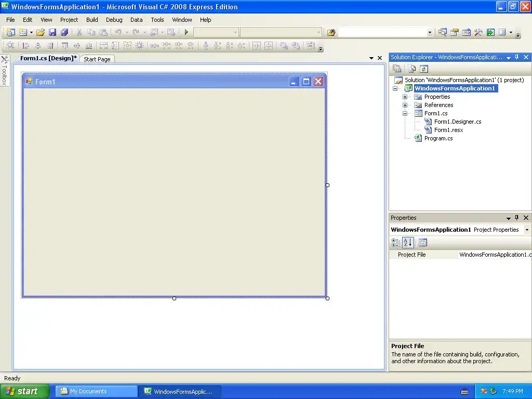Switch to My Documents taskbar button
The width and height of the screenshot is (532, 399).
[x=96, y=392]
